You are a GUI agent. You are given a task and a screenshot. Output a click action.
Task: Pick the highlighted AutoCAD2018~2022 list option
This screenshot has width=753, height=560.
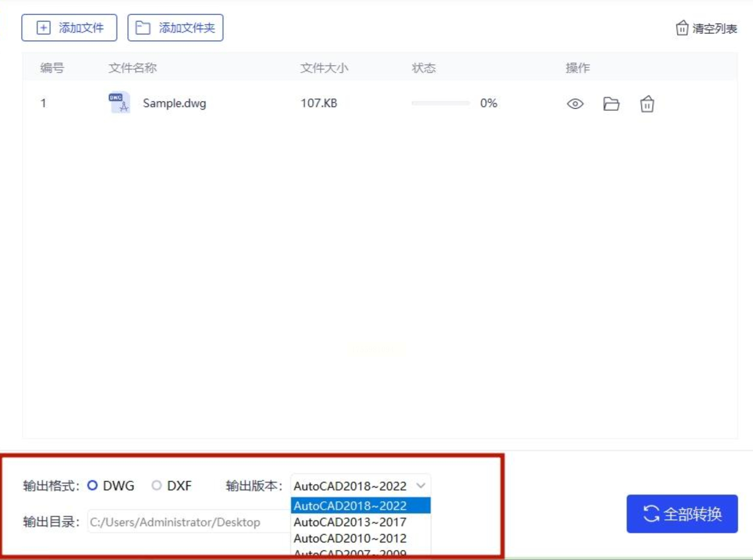(360, 506)
